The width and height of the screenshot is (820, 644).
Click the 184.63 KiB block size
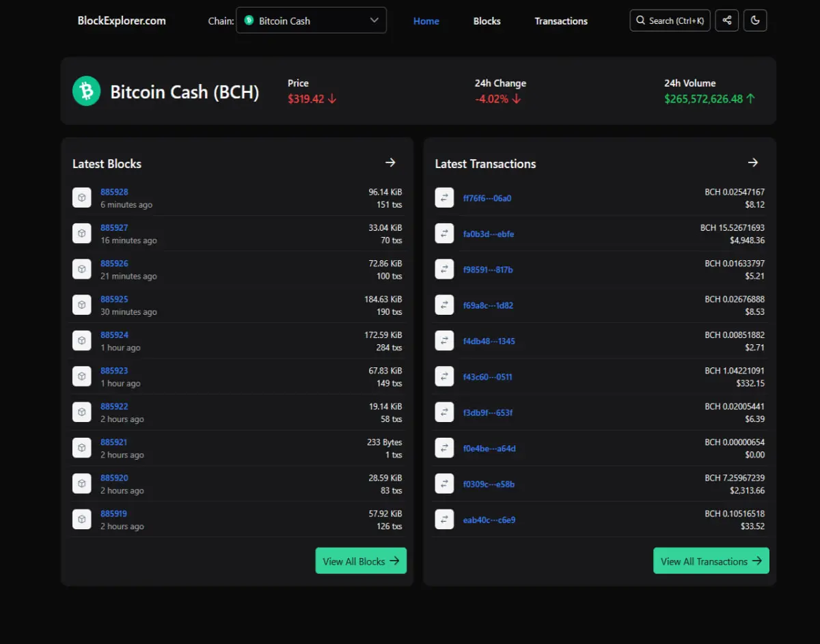point(383,299)
